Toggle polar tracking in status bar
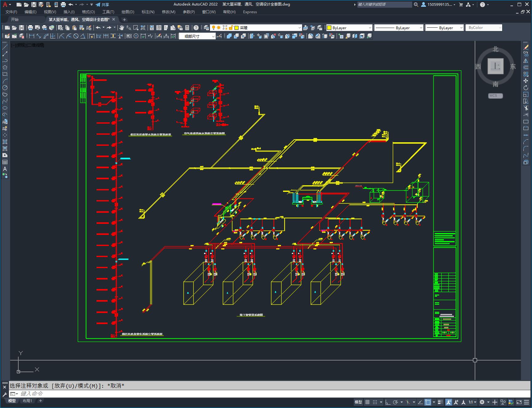532x408 pixels. tap(396, 402)
